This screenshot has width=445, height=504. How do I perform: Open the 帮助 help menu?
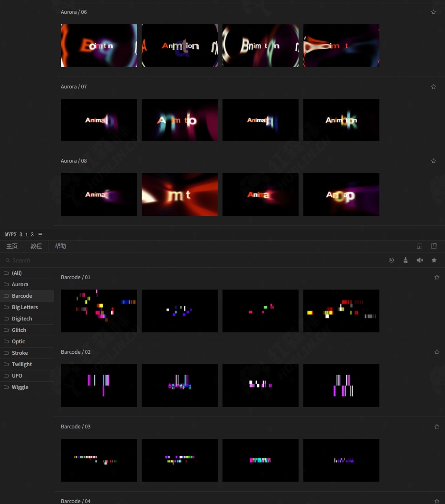pos(60,246)
